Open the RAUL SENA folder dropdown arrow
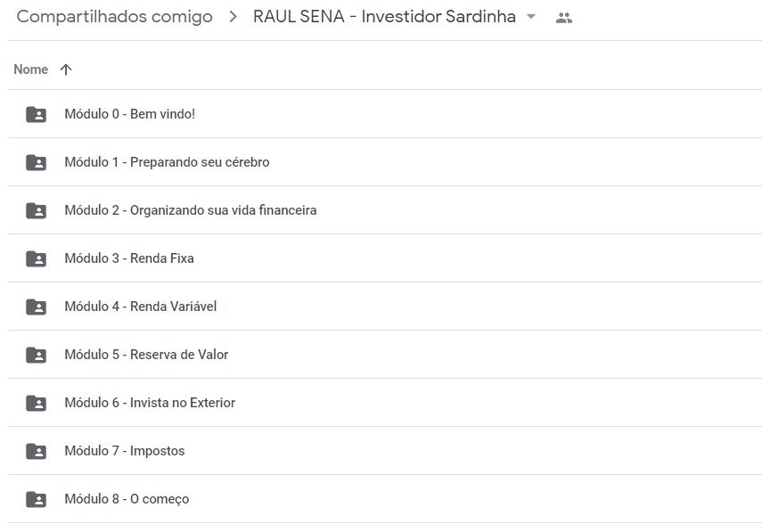 [x=532, y=17]
